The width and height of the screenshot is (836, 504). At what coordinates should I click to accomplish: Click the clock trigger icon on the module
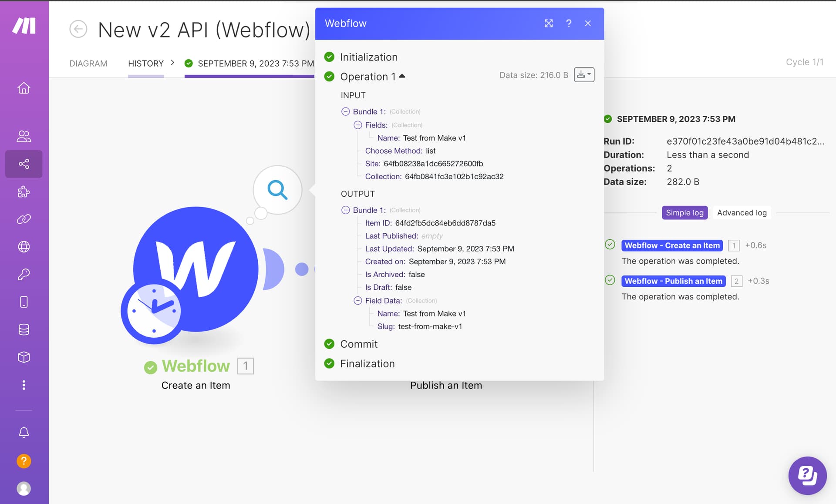(x=154, y=311)
